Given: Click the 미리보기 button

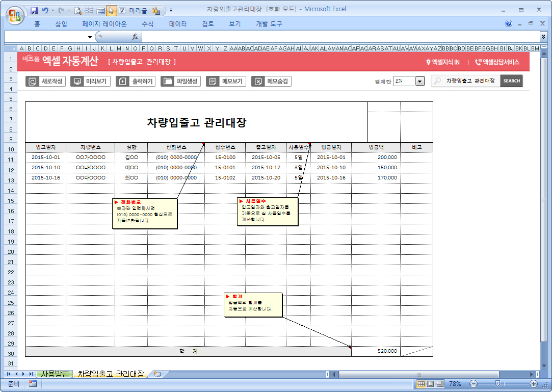Looking at the screenshot, I should 91,82.
